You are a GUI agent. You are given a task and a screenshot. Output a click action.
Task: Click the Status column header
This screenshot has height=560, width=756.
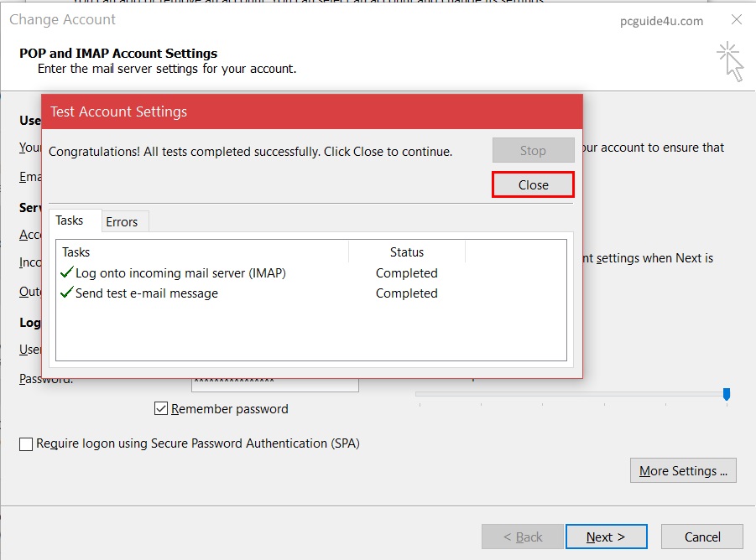click(407, 252)
